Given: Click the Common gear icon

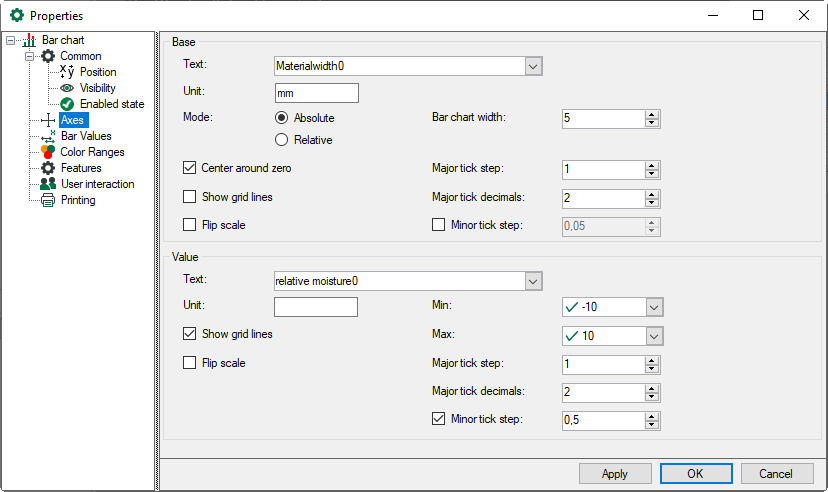Looking at the screenshot, I should (48, 56).
